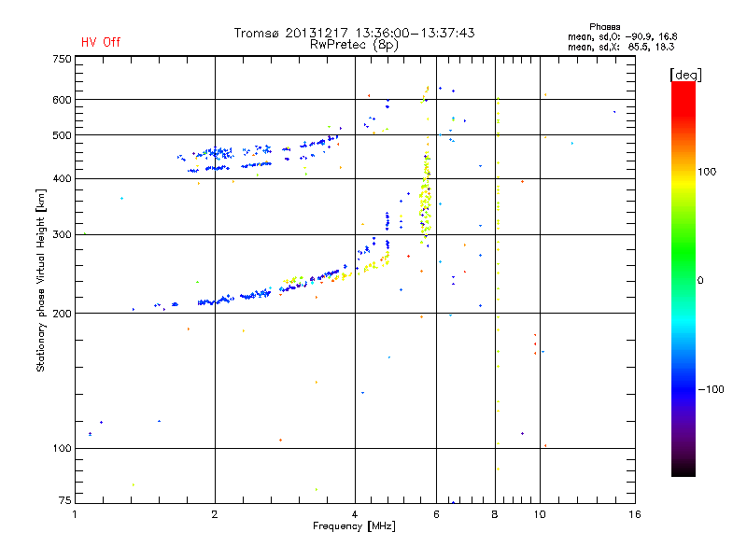Viewport: 747px width, 560px height.
Task: Click the colorbar tick label '-100'
Action: coord(712,389)
